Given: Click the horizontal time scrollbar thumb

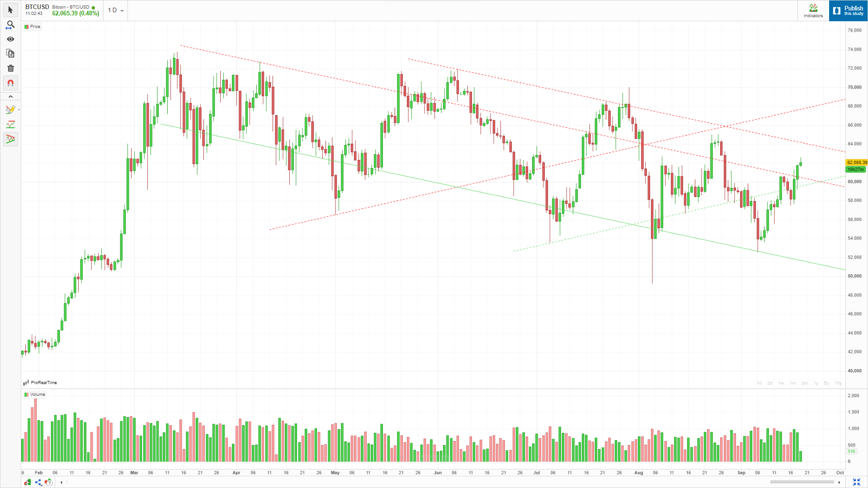Looking at the screenshot, I should pos(802,482).
